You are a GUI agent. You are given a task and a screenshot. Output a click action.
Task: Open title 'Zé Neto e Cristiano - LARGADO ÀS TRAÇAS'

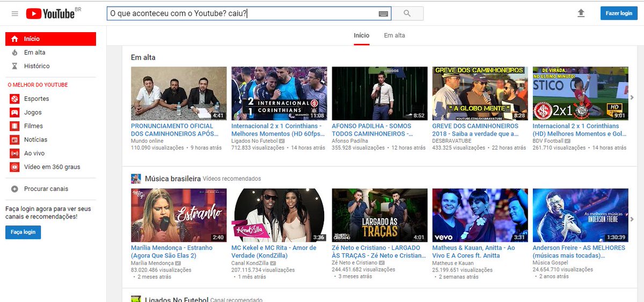380,252
